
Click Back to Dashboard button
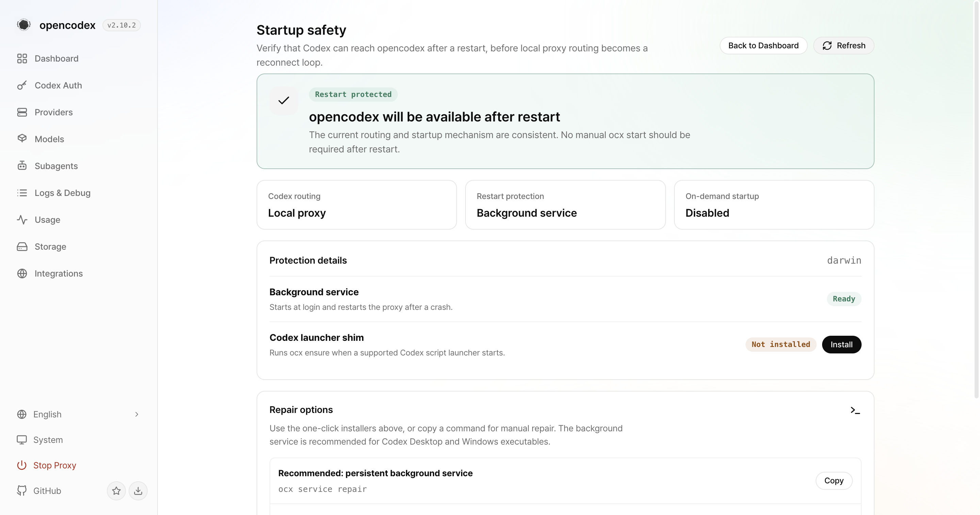click(x=763, y=46)
